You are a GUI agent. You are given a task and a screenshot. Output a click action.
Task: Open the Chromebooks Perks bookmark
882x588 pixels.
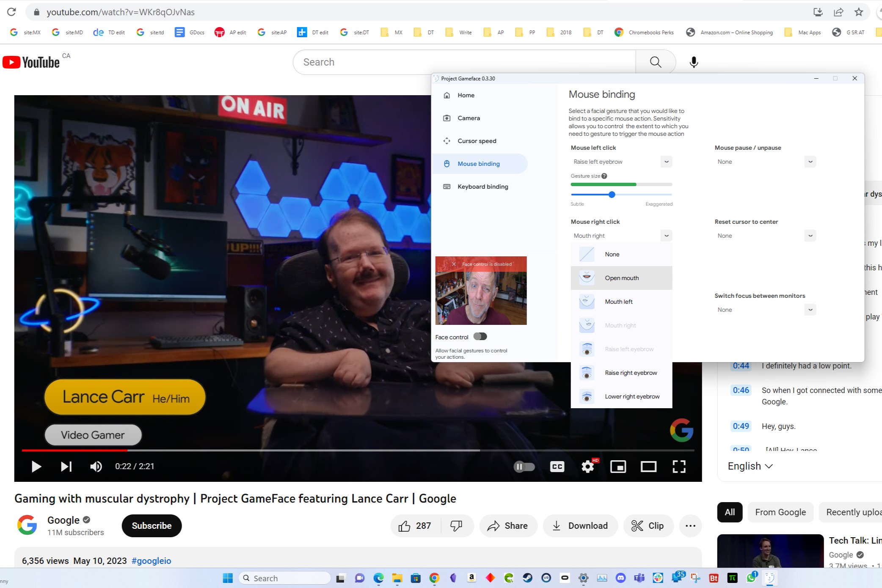(x=644, y=32)
